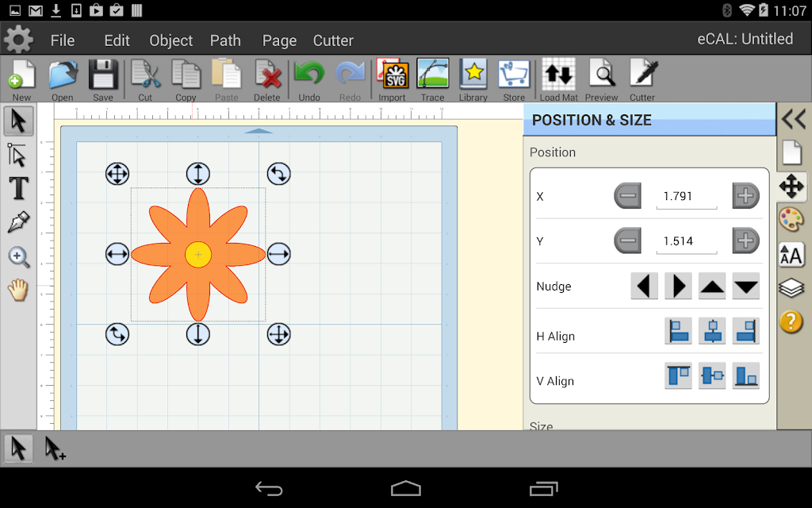Select the Pen drawing tool
This screenshot has width=812, height=508.
[19, 222]
